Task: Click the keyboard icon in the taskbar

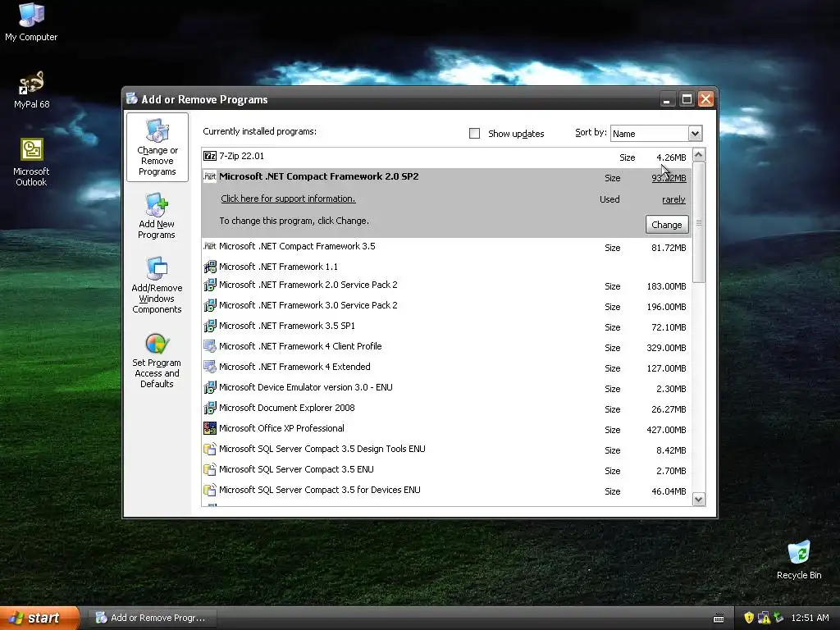Action: pyautogui.click(x=719, y=619)
